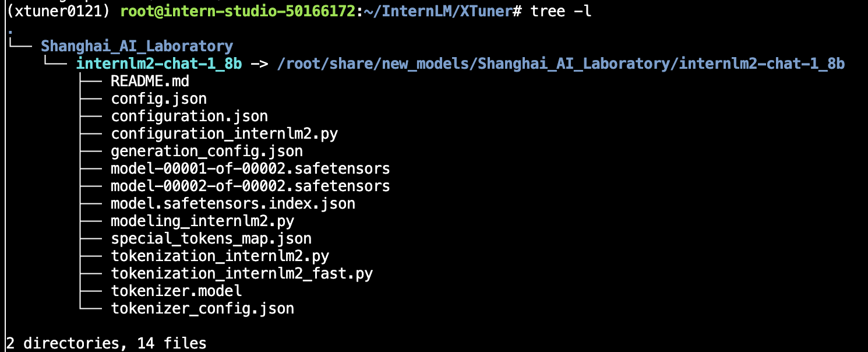Viewport: 868px width, 352px height.
Task: Select model-00001-of-00002.safetensors entry
Action: click(x=250, y=168)
